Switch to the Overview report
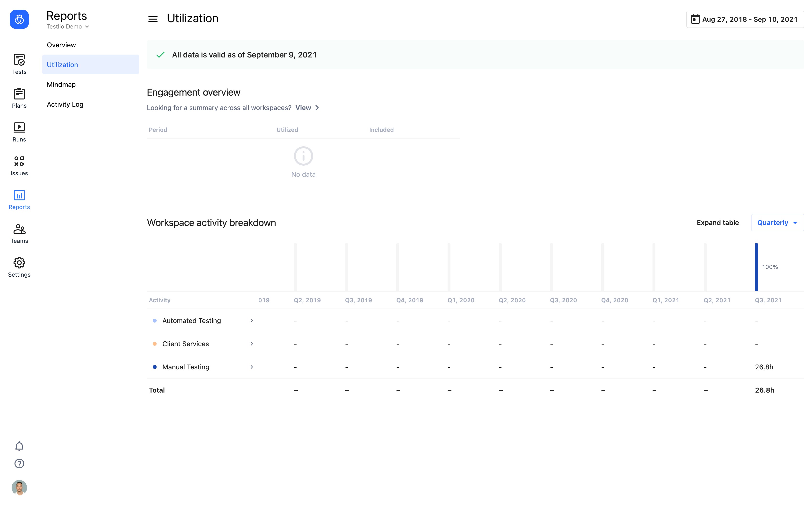The image size is (812, 507). coord(61,45)
